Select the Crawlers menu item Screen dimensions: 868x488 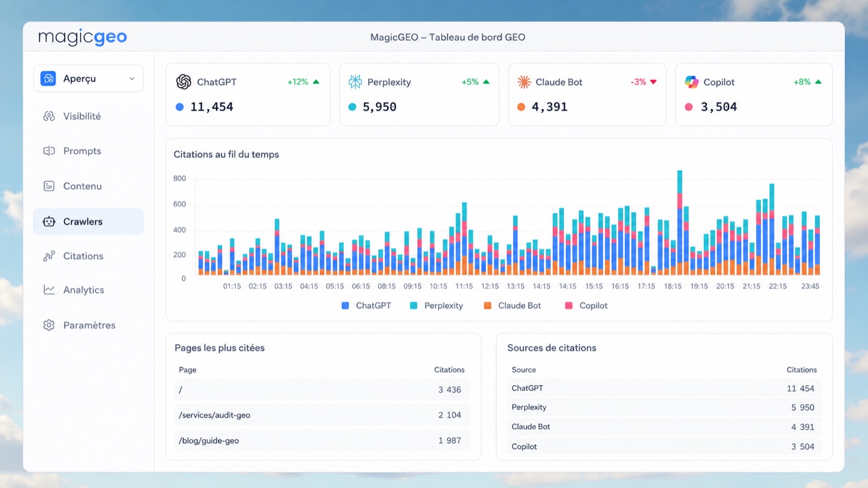88,221
